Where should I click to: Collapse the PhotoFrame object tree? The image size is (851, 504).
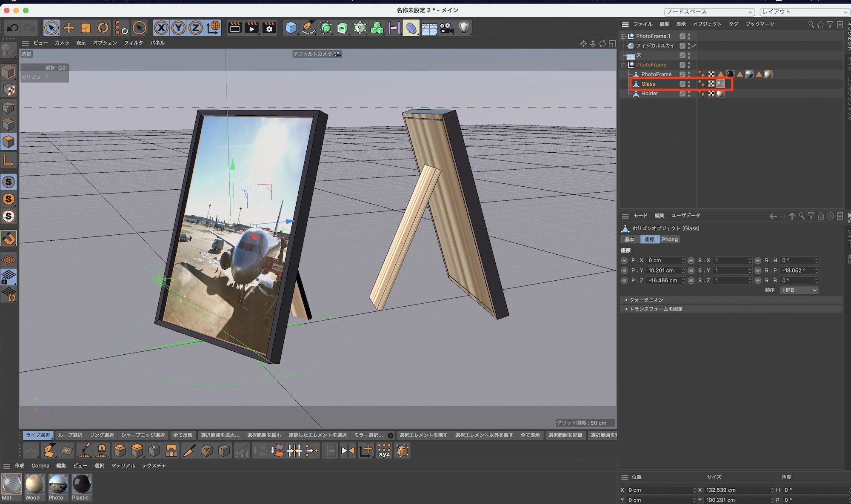tap(623, 65)
